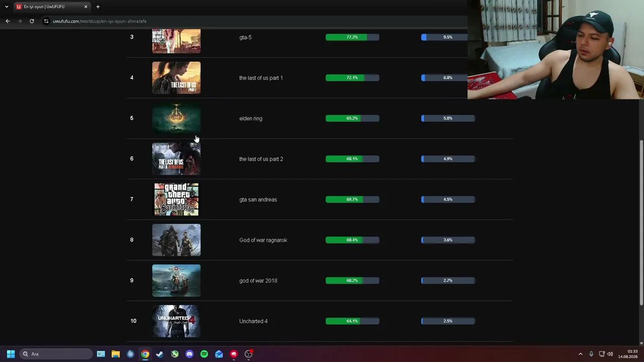Click the page's vertical scrollbar thumb
644x362 pixels.
coord(641,222)
